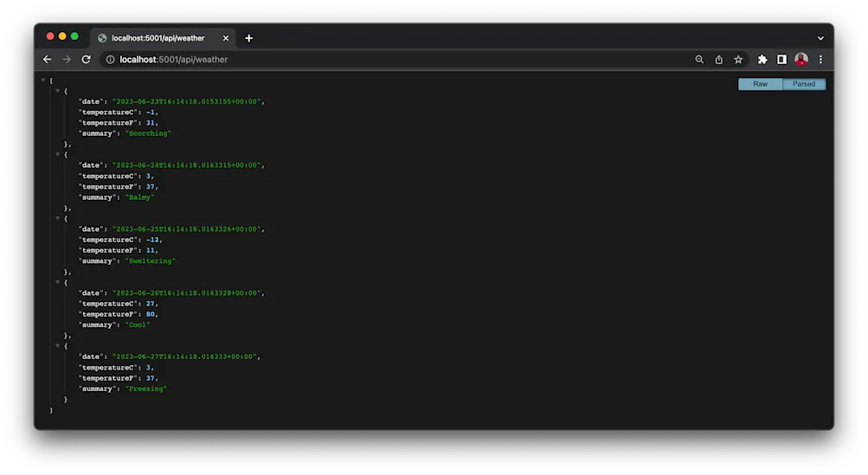Open a new tab with plus button

pyautogui.click(x=248, y=38)
